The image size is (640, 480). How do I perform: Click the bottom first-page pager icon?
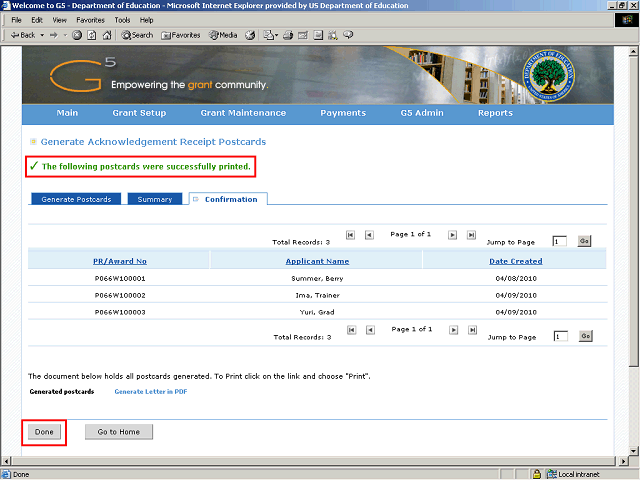pos(351,330)
